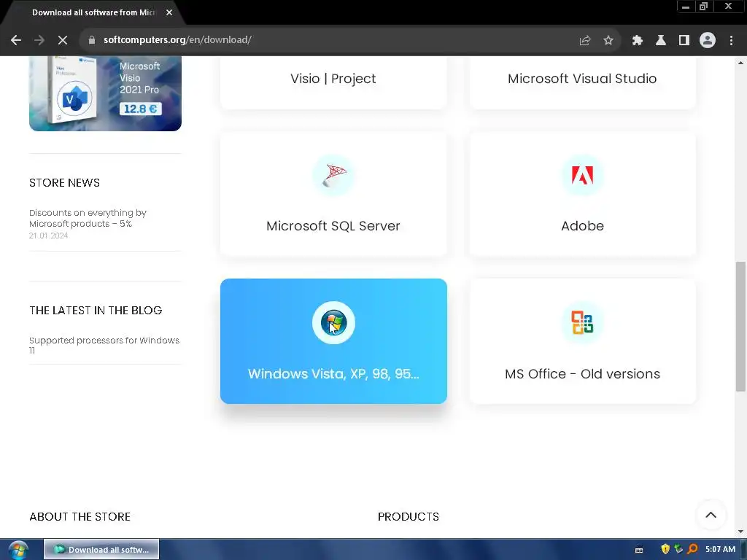Open the Extensions puzzle icon
Image resolution: width=747 pixels, height=560 pixels.
coord(638,41)
